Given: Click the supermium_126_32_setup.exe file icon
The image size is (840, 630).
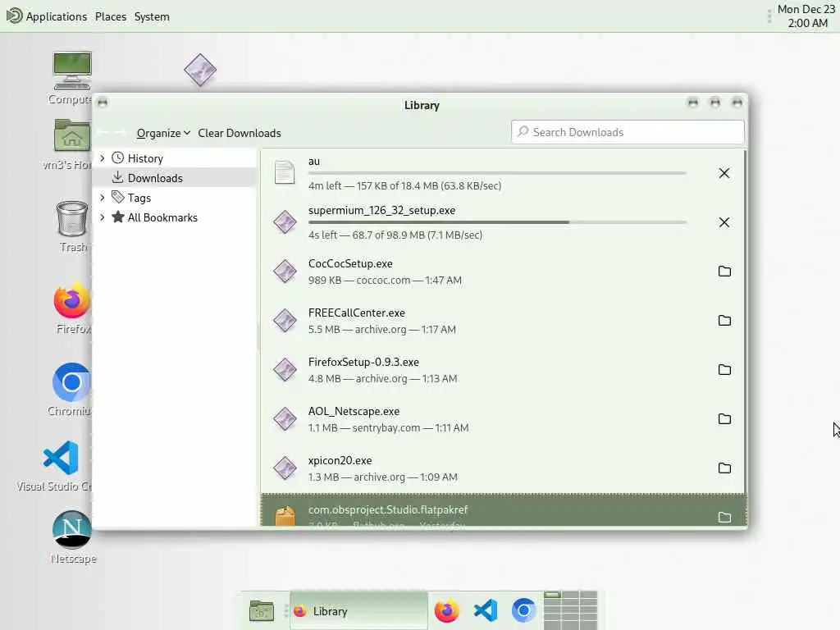Looking at the screenshot, I should (285, 221).
